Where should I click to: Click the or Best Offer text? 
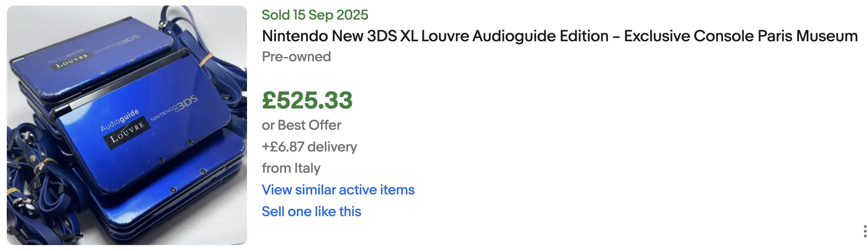click(302, 125)
